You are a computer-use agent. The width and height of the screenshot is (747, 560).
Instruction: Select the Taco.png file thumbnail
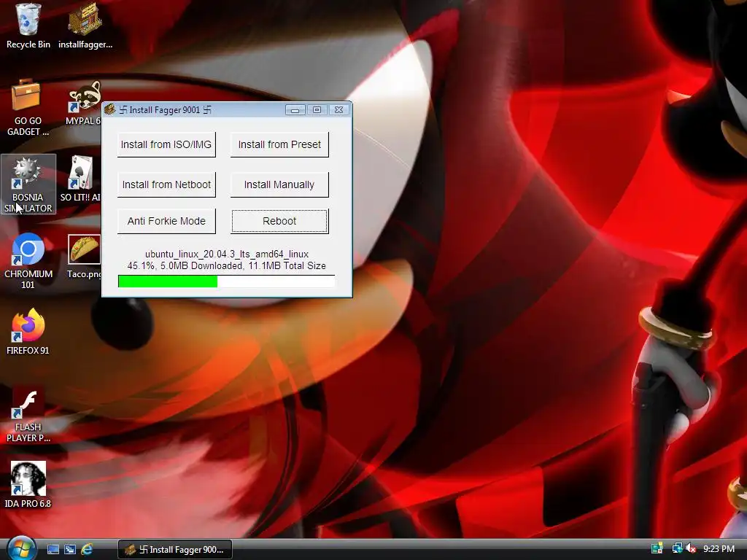click(85, 256)
